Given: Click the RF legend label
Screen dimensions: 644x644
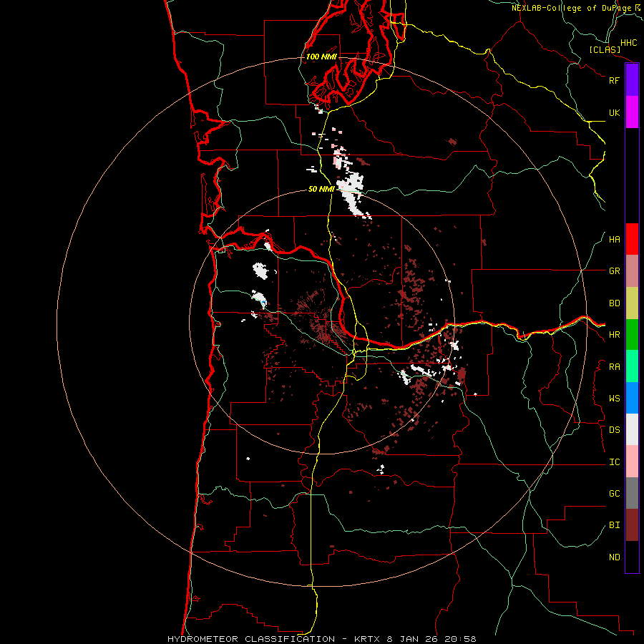Looking at the screenshot, I should pos(614,80).
